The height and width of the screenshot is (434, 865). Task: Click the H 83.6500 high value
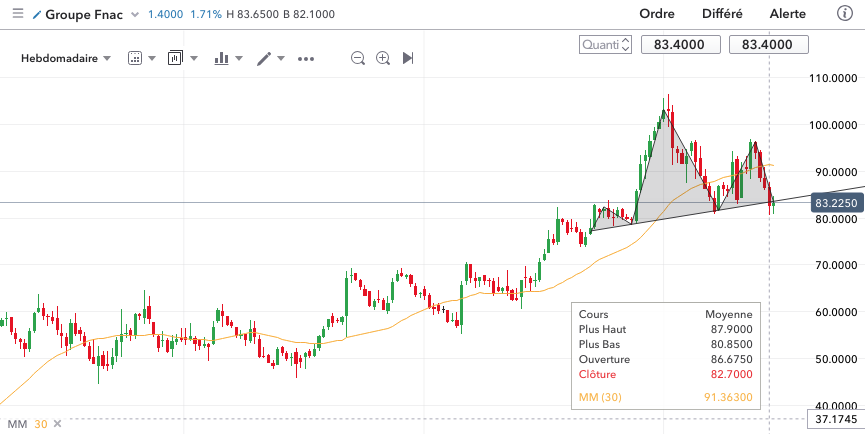(x=252, y=14)
